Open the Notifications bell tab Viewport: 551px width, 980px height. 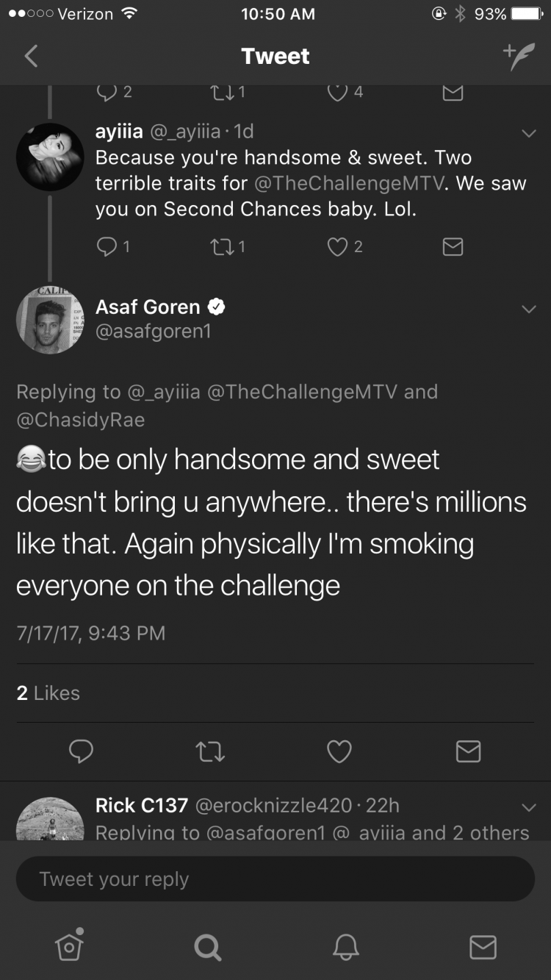click(345, 947)
